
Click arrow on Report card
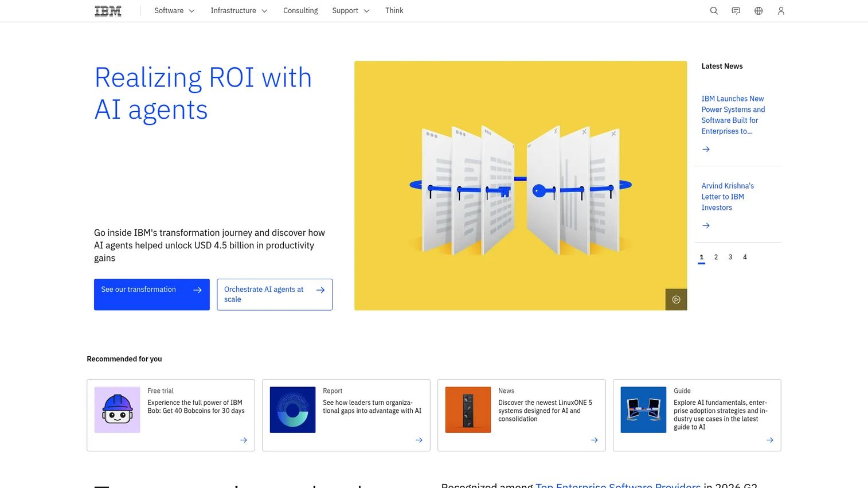click(419, 440)
